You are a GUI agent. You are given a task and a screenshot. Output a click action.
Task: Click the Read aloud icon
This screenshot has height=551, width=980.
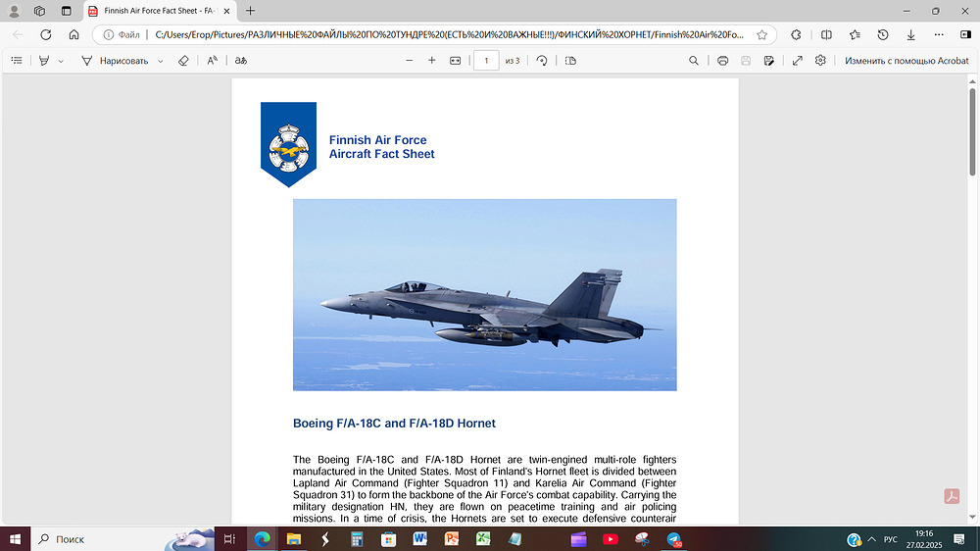[x=213, y=61]
